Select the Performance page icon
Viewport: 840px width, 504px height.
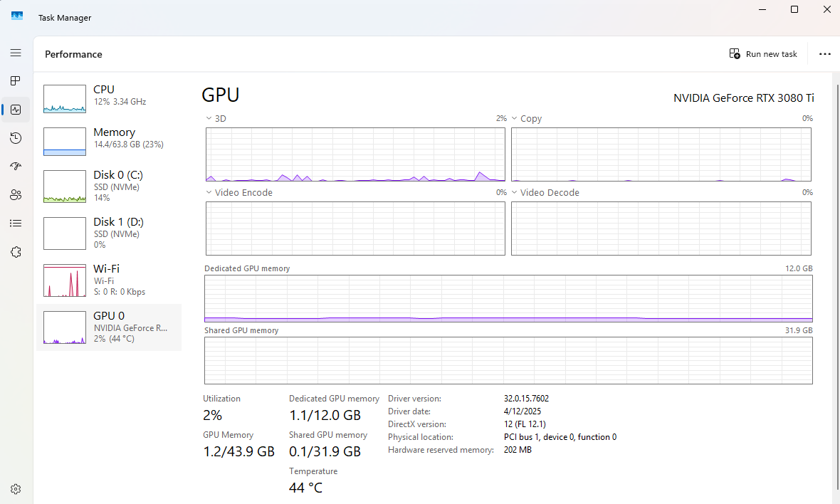(x=16, y=110)
